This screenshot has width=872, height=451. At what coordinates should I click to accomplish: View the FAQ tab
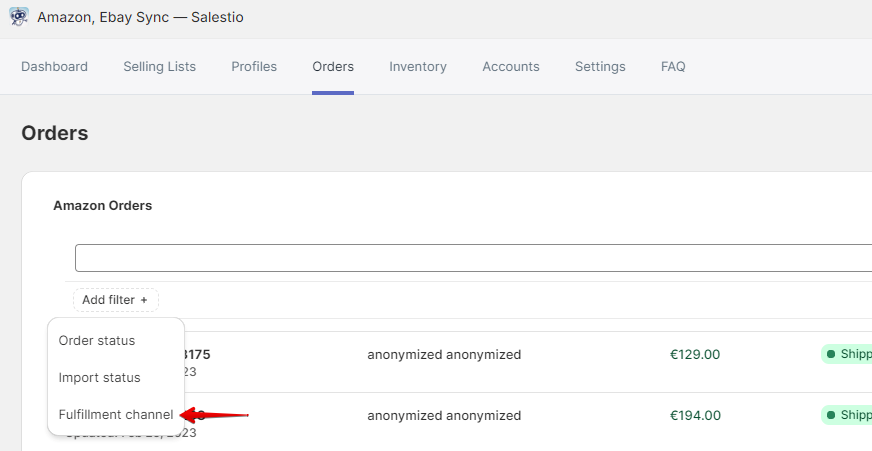(673, 67)
